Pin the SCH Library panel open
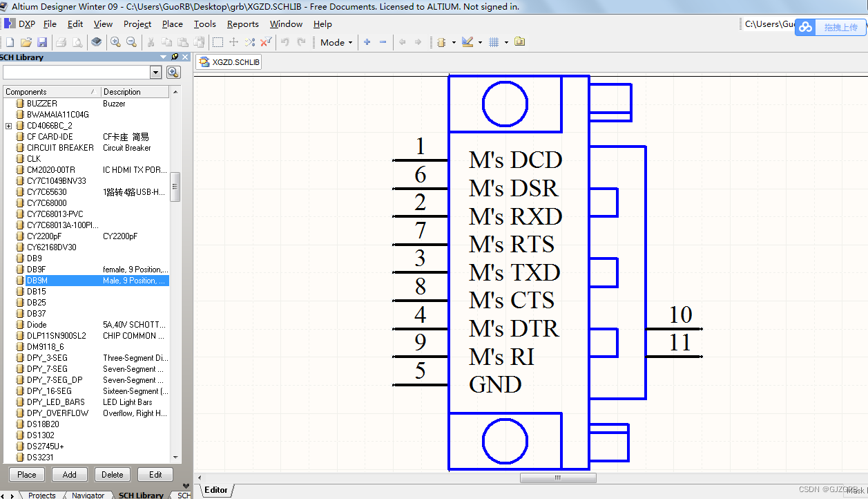This screenshot has width=868, height=499. pyautogui.click(x=175, y=57)
